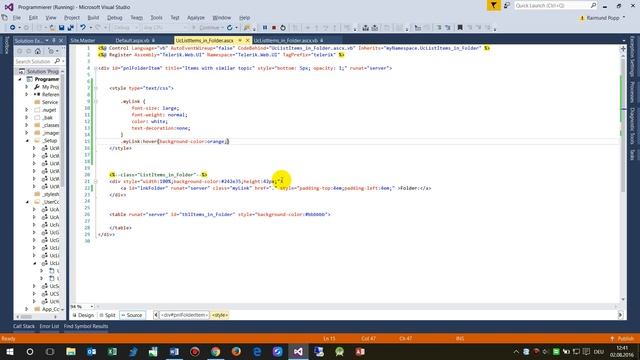Click the Save All toolbar icon
Viewport: 640px width, 360px height.
tap(70, 28)
